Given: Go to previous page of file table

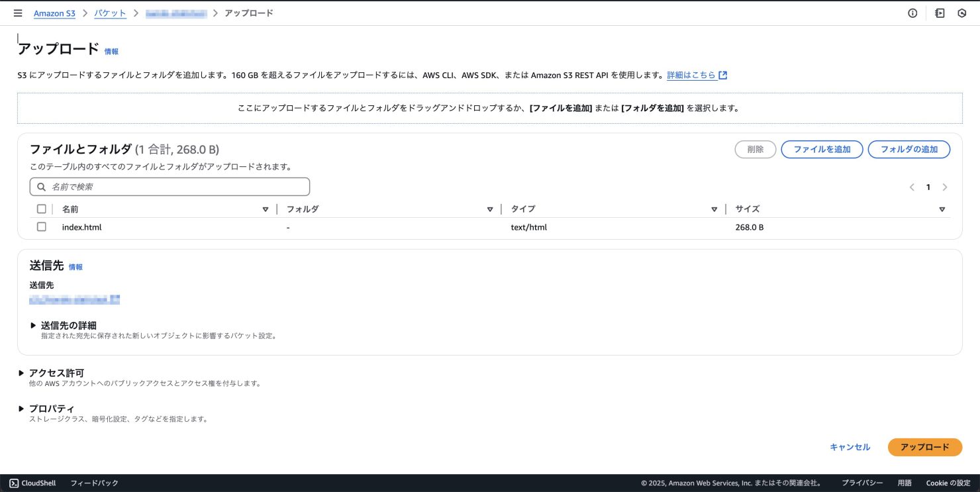Looking at the screenshot, I should pyautogui.click(x=912, y=187).
